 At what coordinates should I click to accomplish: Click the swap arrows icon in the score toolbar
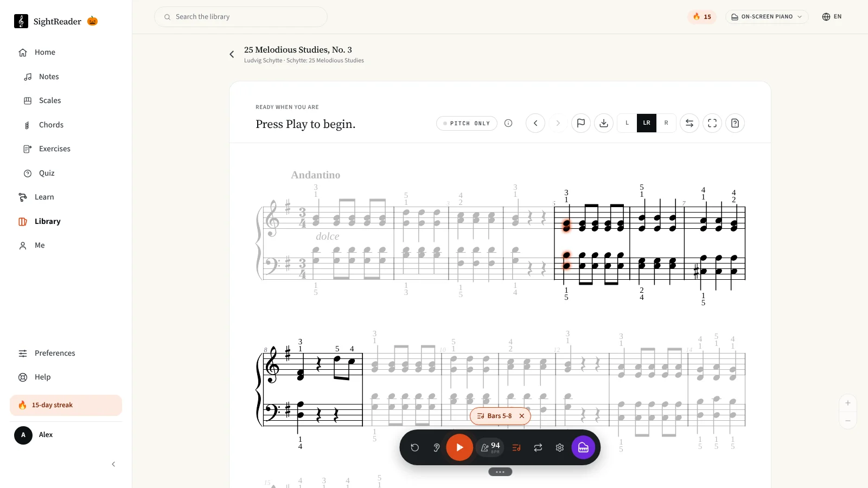(x=690, y=123)
